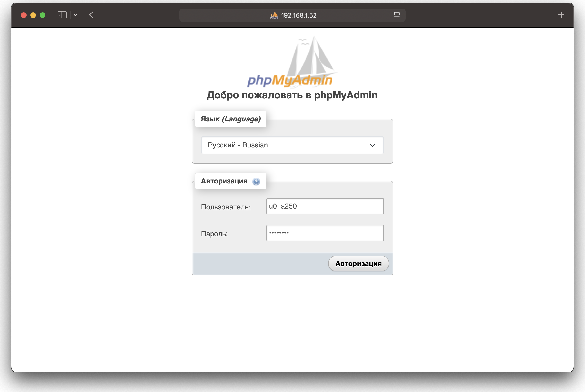Click the chevron on the Russian language selector
The width and height of the screenshot is (585, 392).
[372, 145]
